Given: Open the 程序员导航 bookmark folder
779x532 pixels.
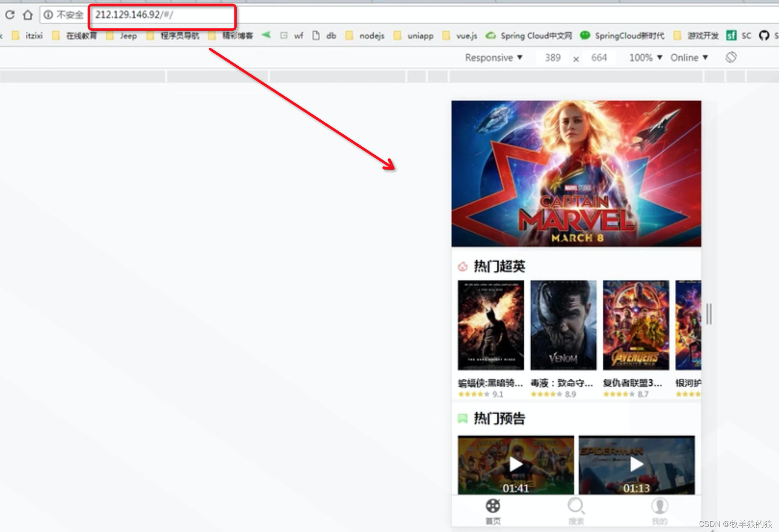Looking at the screenshot, I should (x=173, y=35).
